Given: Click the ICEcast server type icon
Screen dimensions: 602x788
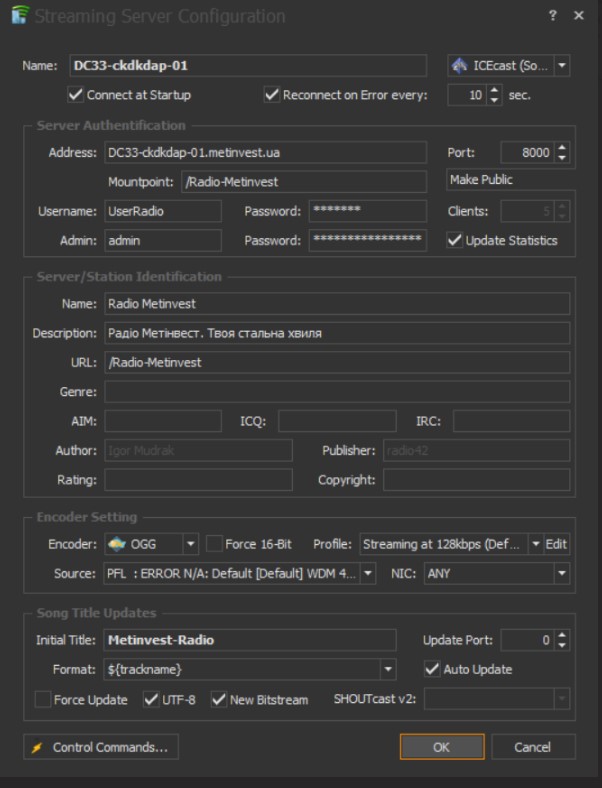Looking at the screenshot, I should coord(459,65).
